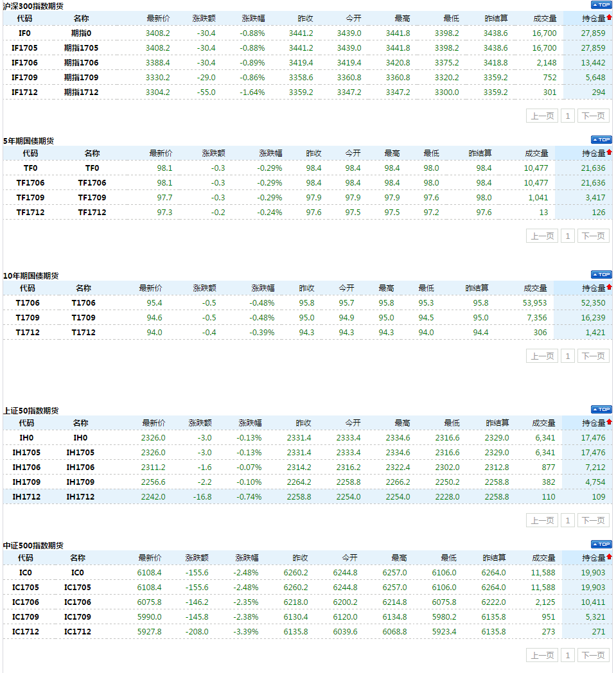Select page 1 in 中证500 pagination

pos(567,656)
